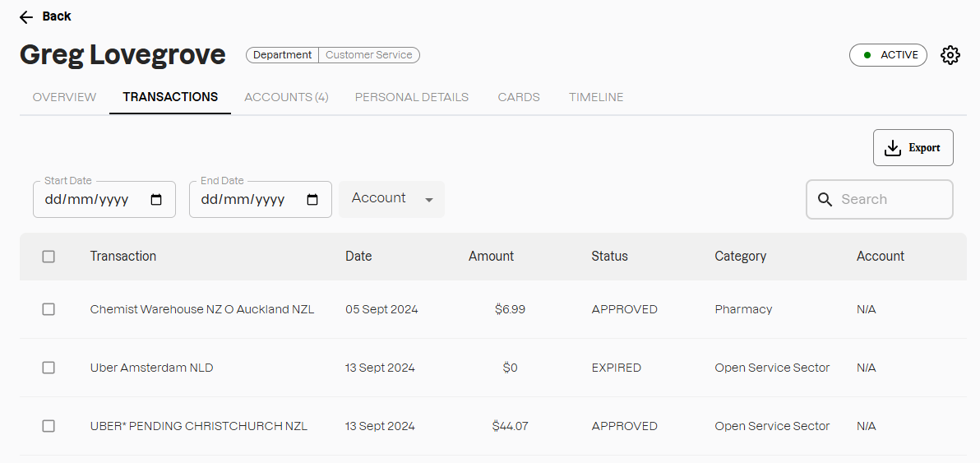The height and width of the screenshot is (463, 980).
Task: Open the settings gear icon
Action: tap(950, 55)
